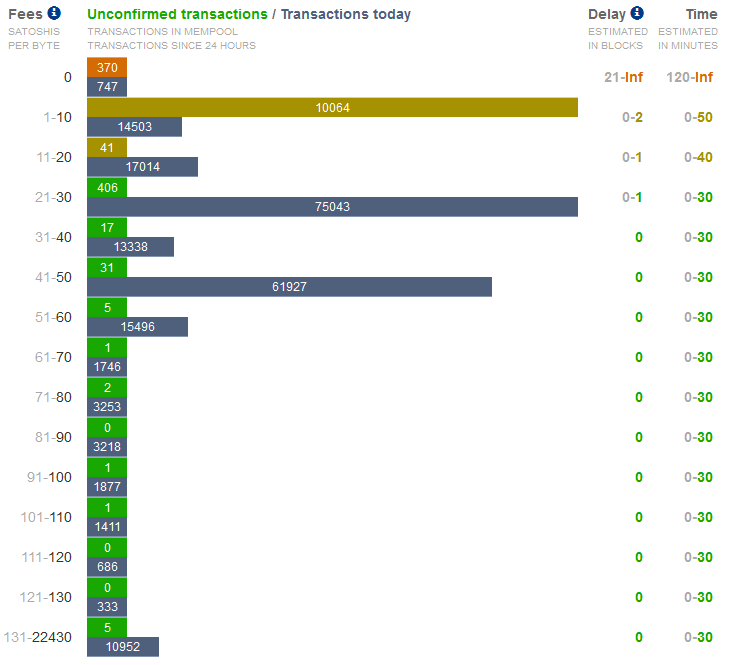Click the 21-Inf delay value

pos(623,77)
